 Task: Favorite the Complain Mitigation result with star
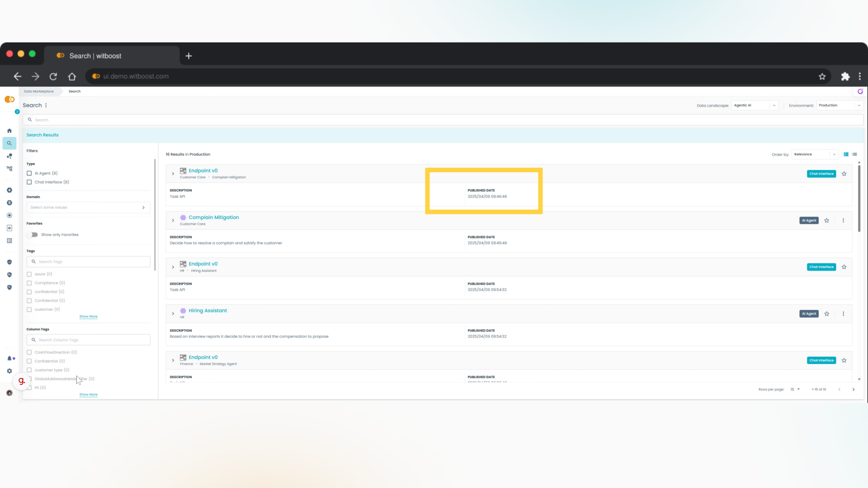[x=826, y=221]
